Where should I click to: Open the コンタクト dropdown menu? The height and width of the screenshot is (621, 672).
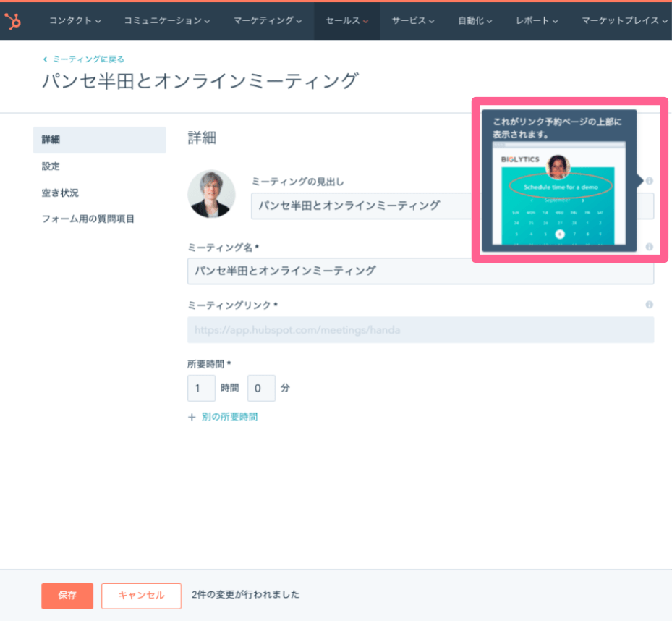tap(75, 21)
